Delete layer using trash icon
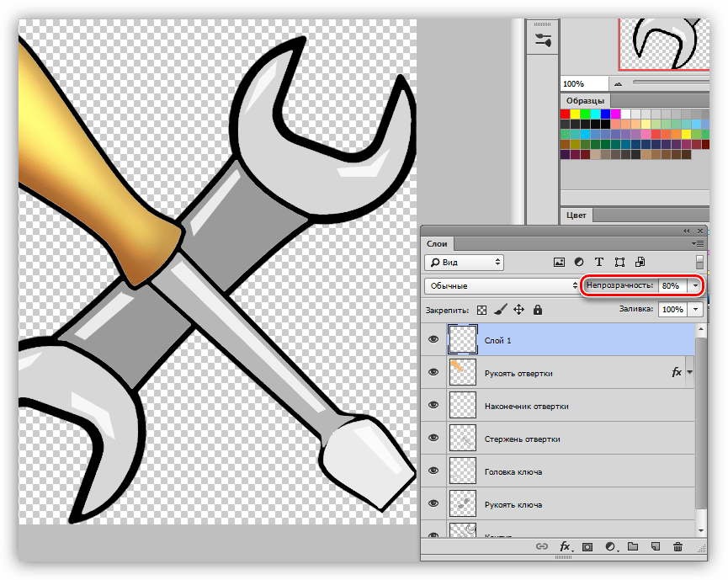Viewport: 728px width, 580px height. 678,546
